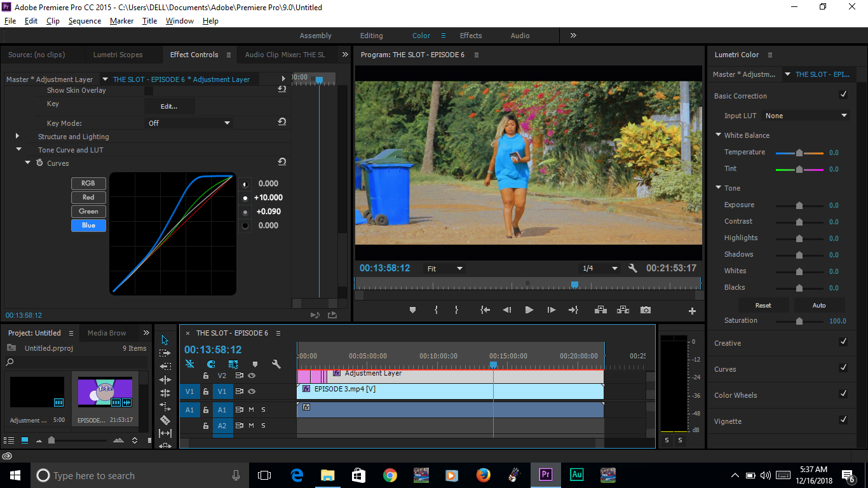Toggle the timeline Snap magnet icon
Image resolution: width=868 pixels, height=488 pixels.
211,364
